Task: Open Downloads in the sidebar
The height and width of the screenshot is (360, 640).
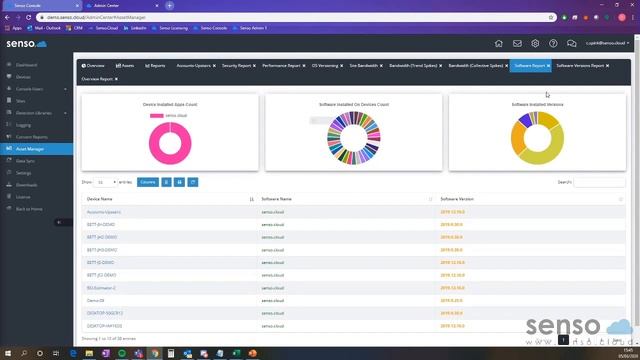Action: pyautogui.click(x=26, y=185)
